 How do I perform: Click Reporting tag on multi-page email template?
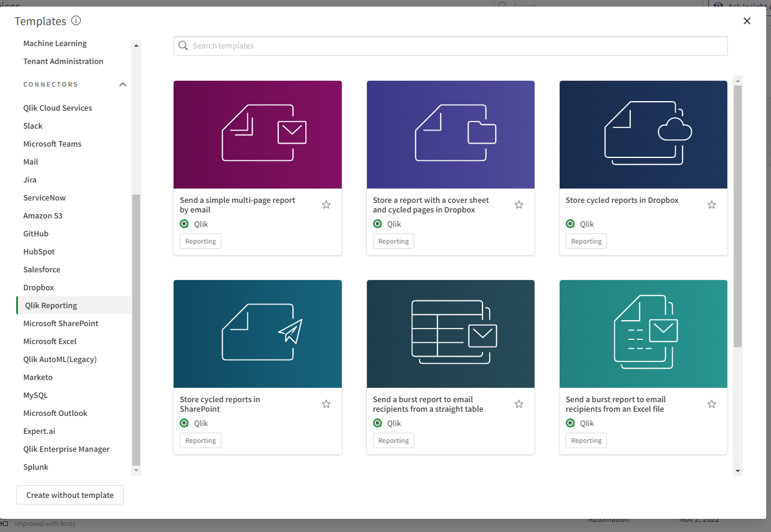201,241
